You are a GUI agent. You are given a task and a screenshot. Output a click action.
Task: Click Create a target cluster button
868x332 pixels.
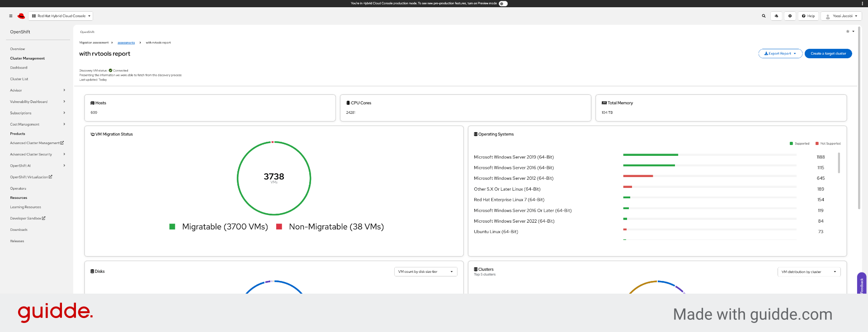pos(828,53)
